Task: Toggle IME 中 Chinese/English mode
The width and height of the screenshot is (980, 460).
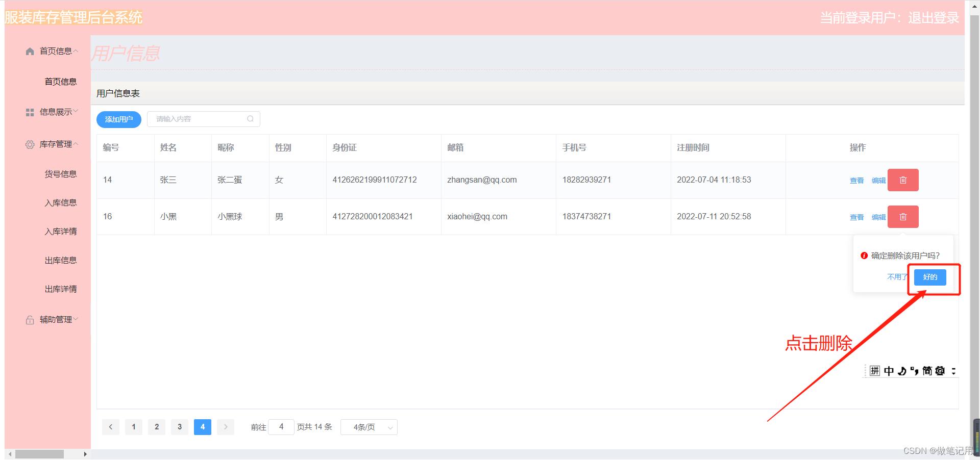Action: coord(889,371)
